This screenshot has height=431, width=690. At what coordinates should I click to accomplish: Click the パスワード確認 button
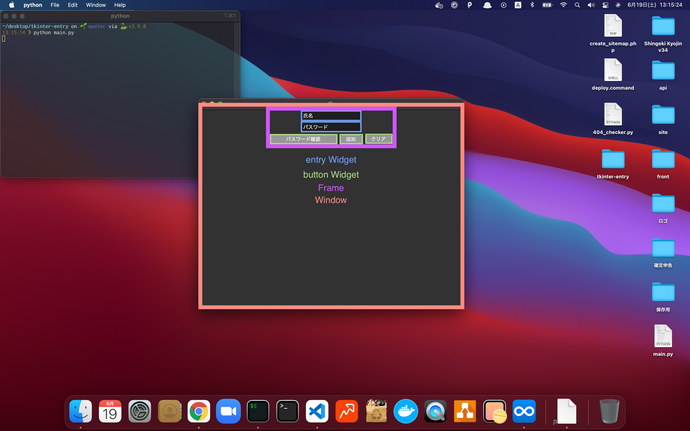click(304, 139)
